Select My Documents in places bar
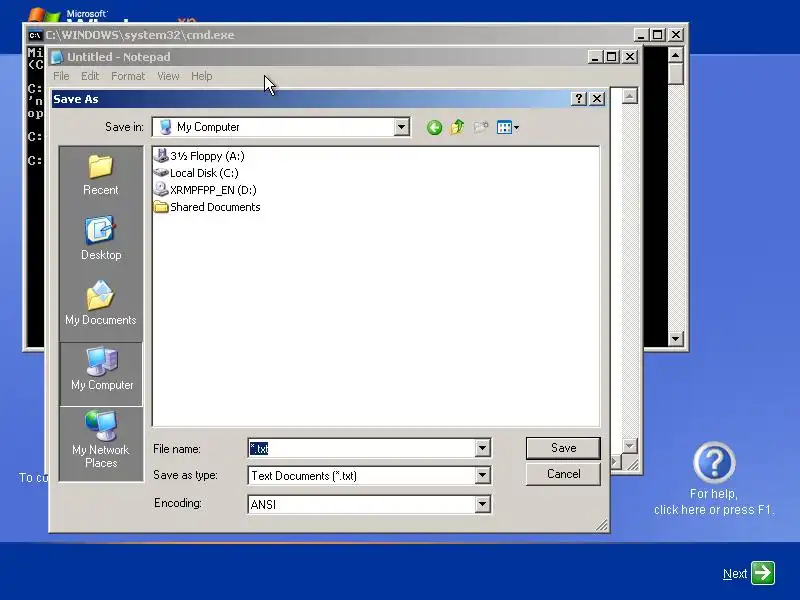Image resolution: width=800 pixels, height=600 pixels. click(101, 303)
